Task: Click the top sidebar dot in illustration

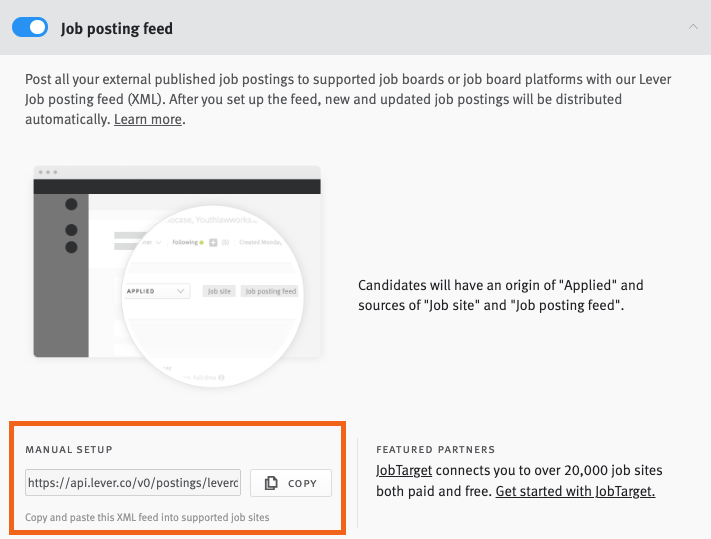Action: click(x=71, y=204)
